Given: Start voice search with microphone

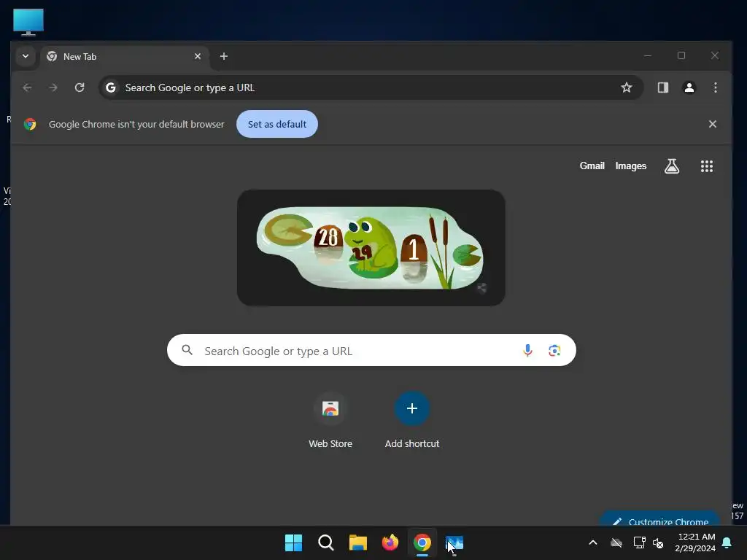Looking at the screenshot, I should click(x=528, y=351).
